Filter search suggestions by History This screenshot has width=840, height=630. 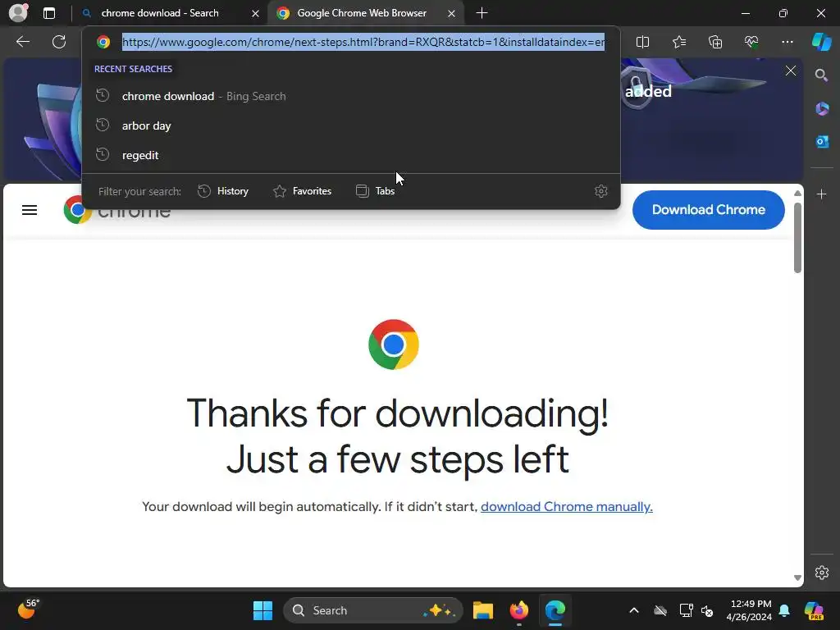click(223, 191)
